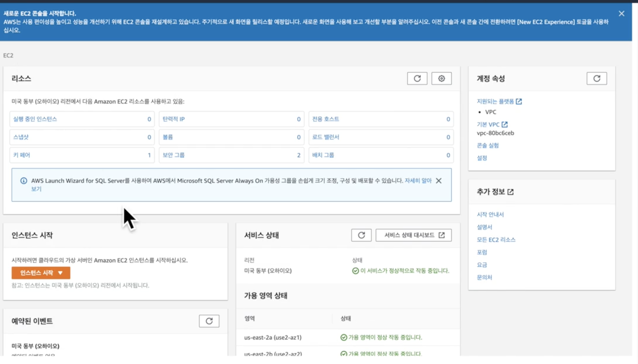The width and height of the screenshot is (638, 364).
Task: Open 실행 중인 인스턴스 running instances tile
Action: point(35,119)
